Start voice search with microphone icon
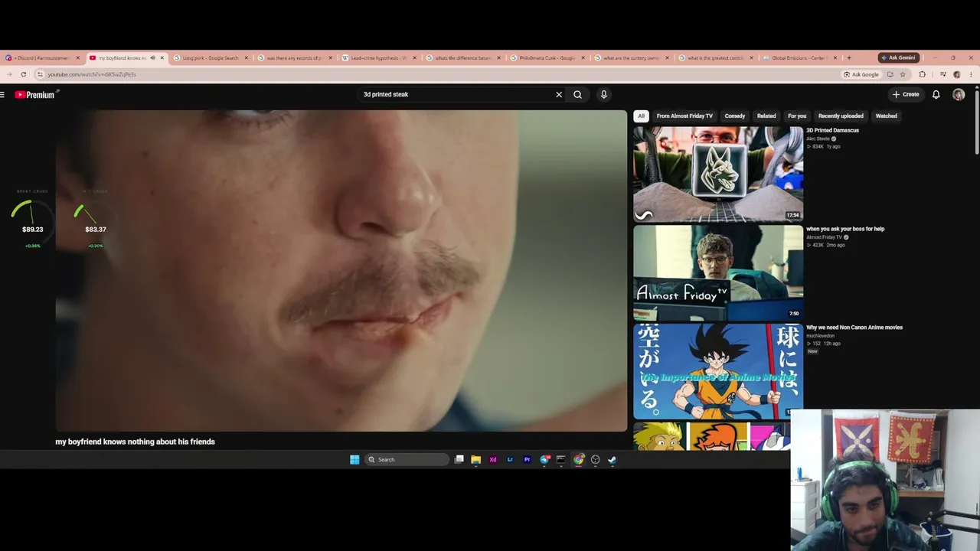 pyautogui.click(x=603, y=95)
